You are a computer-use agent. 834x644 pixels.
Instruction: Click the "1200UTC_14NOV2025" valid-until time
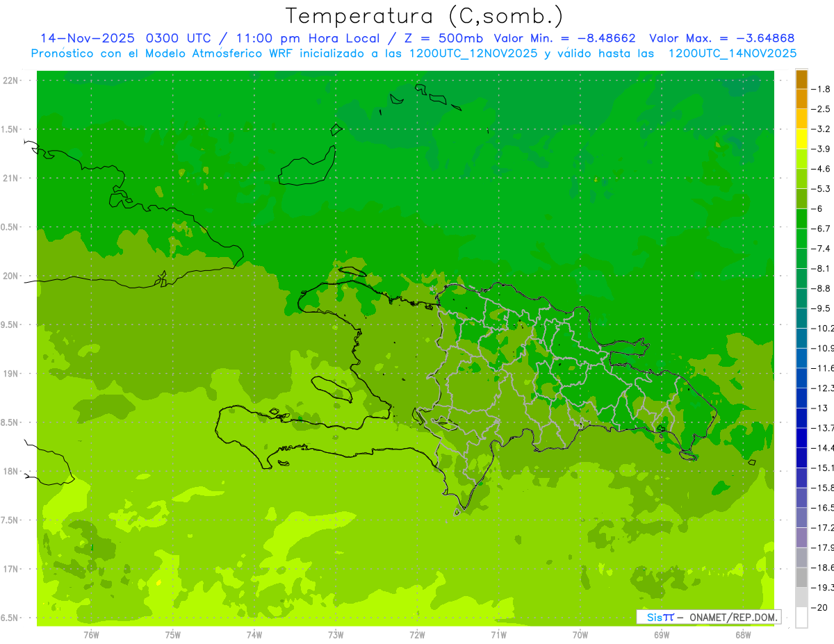pos(733,53)
